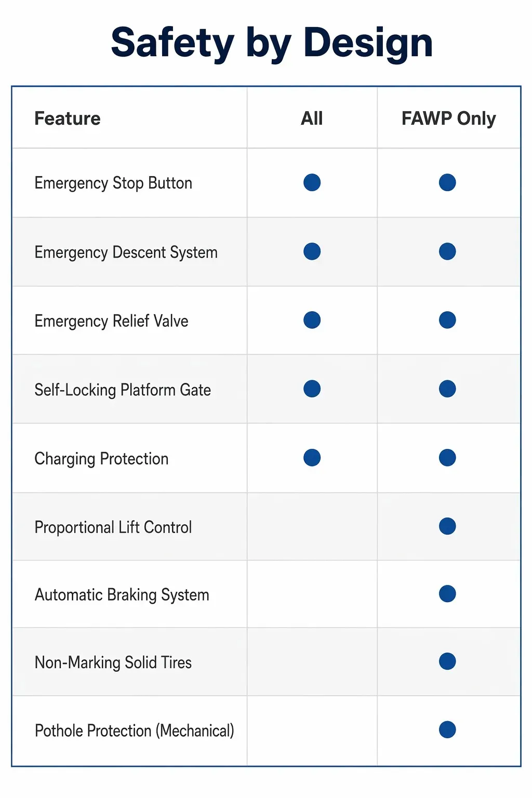
Task: Click the Charging Protection dot under FAWP Only
Action: [x=447, y=458]
